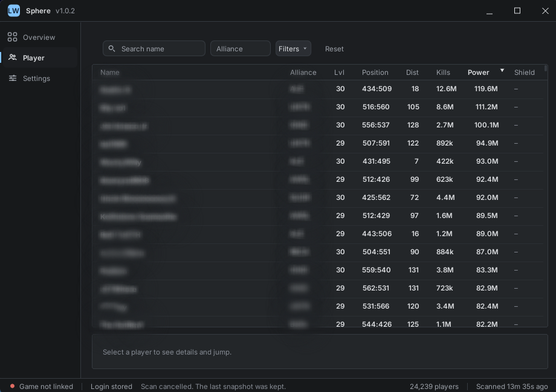Select player row at position 443:506
The width and height of the screenshot is (556, 392).
click(317, 234)
